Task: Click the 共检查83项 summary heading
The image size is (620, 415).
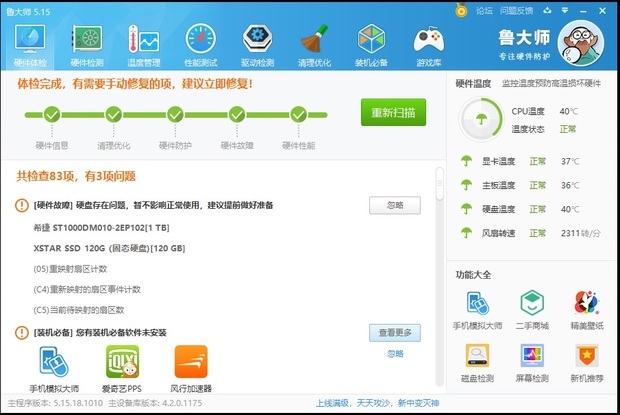Action: [x=76, y=176]
